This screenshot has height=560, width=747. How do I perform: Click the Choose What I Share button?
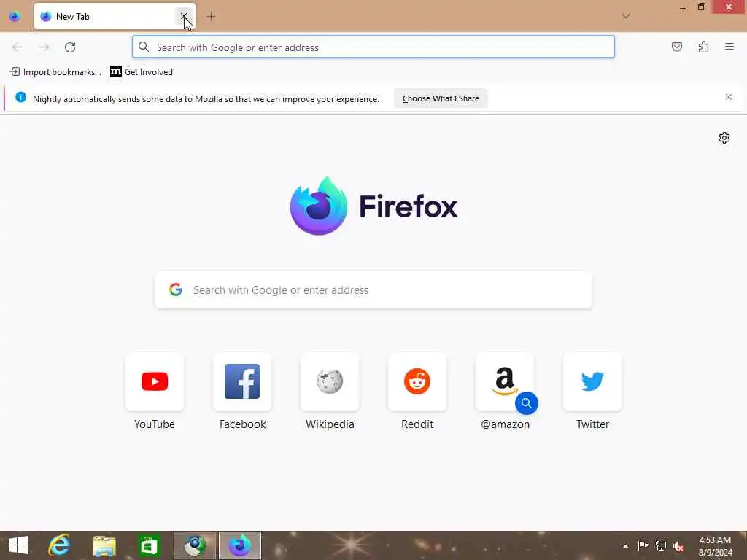[441, 98]
